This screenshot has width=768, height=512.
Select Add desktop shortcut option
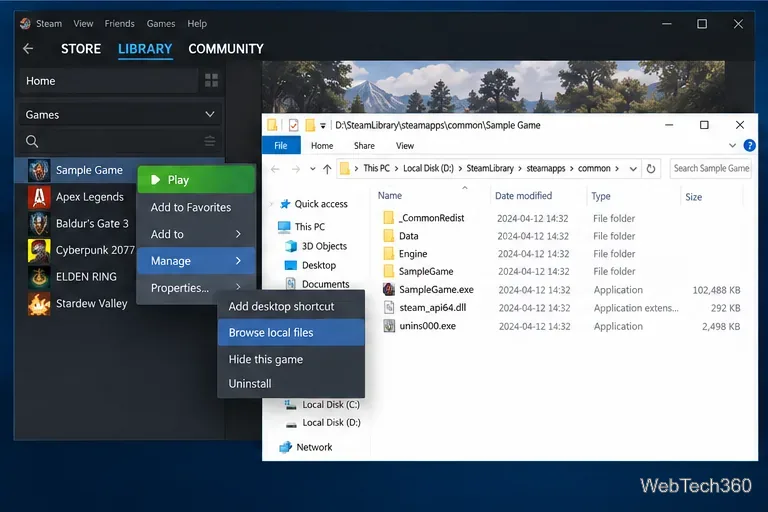[x=291, y=306]
